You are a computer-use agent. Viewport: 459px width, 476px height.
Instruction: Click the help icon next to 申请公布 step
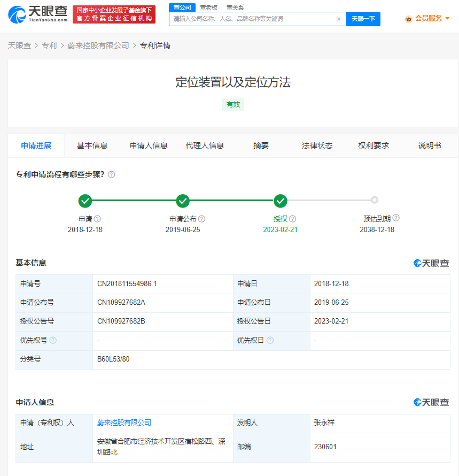pos(201,219)
